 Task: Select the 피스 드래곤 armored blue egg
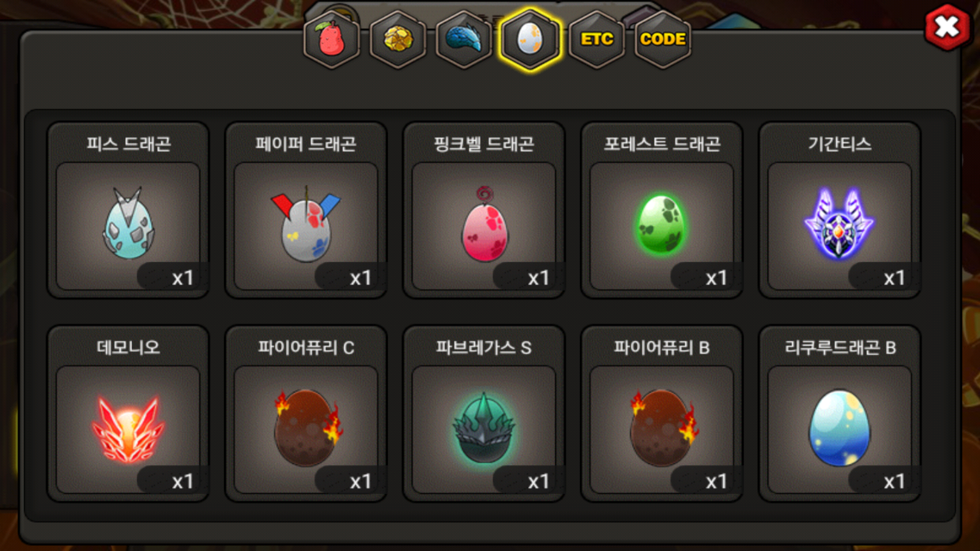click(x=128, y=226)
